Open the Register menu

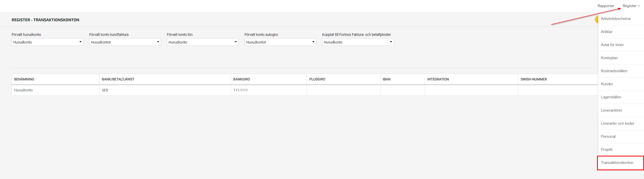631,6
